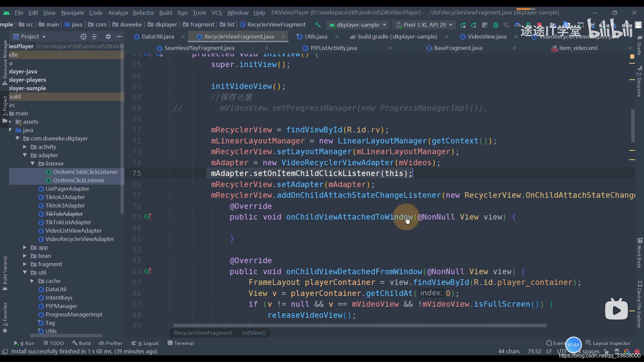Screen dimensions: 644x362
Task: Open the Terminal tool window
Action: [181, 343]
